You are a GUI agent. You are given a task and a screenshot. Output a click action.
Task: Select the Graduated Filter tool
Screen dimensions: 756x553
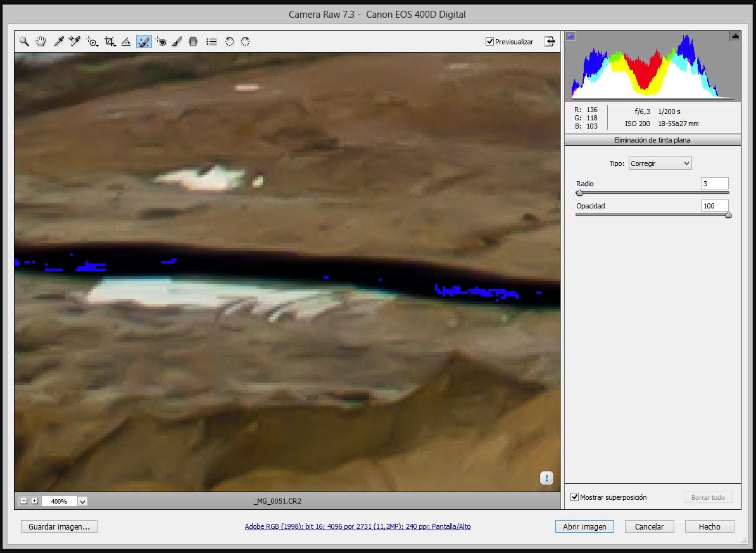[x=193, y=42]
